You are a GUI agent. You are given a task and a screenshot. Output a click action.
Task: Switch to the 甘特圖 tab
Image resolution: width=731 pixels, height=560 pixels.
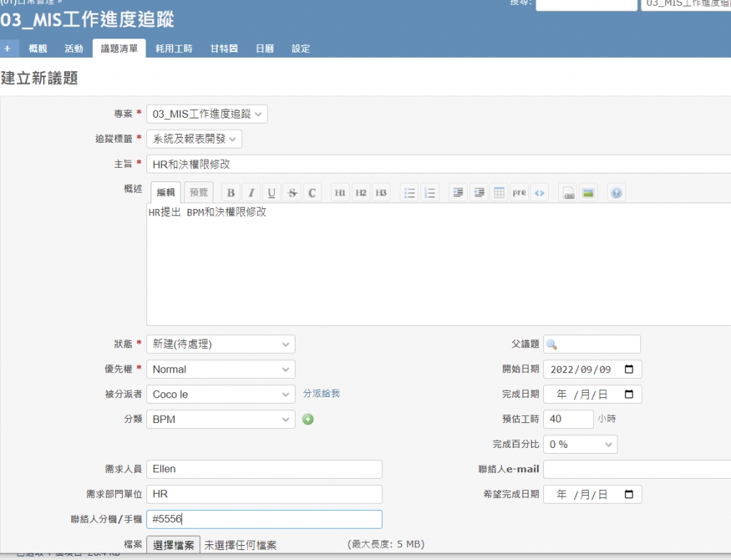[223, 49]
